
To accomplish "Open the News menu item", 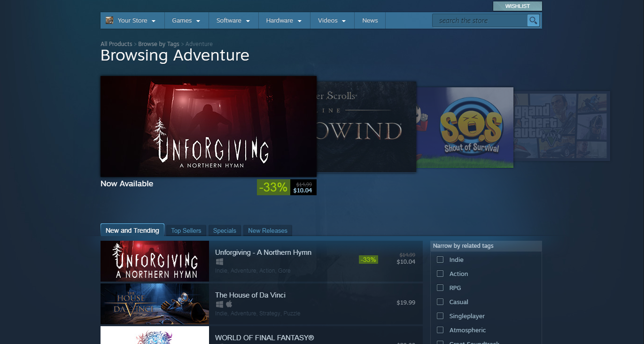I will [370, 20].
